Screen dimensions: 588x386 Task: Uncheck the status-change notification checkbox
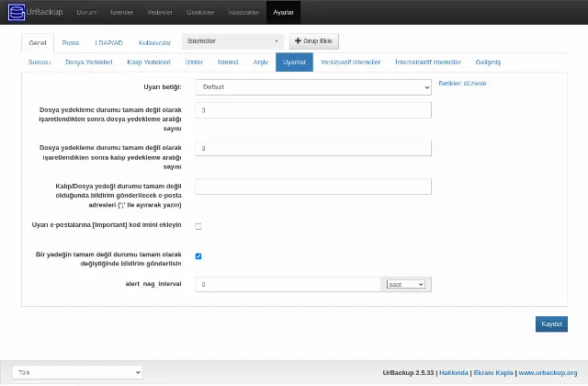pyautogui.click(x=198, y=256)
